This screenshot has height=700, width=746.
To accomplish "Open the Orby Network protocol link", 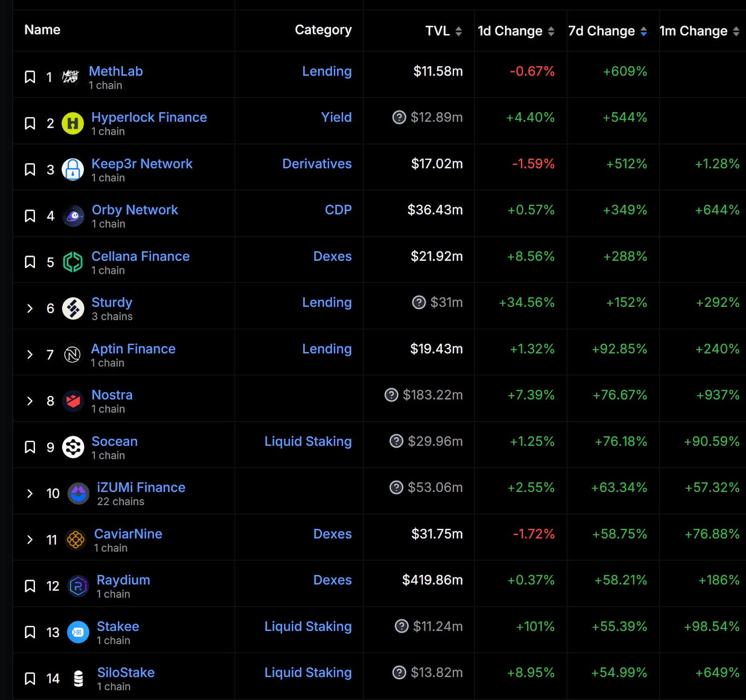I will (x=135, y=210).
